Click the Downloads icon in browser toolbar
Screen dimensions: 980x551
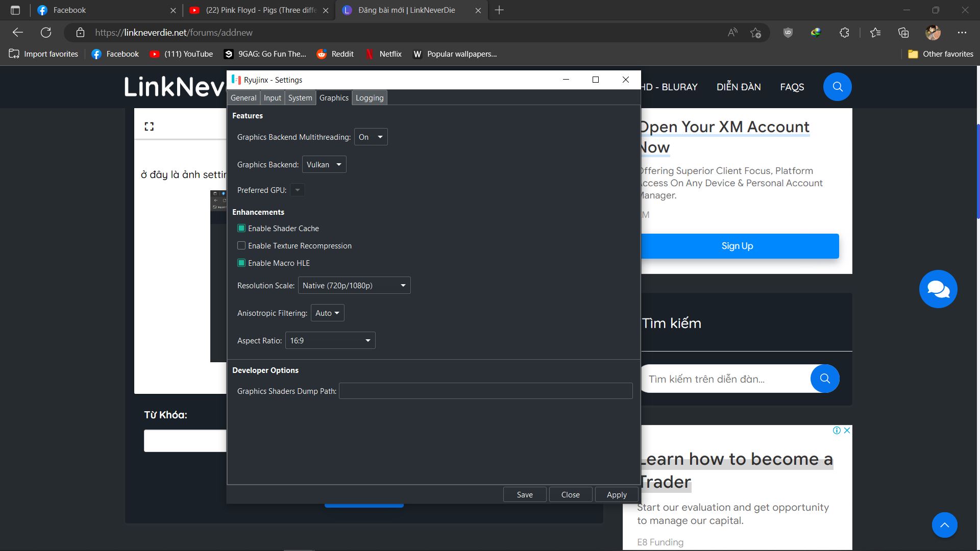(815, 32)
